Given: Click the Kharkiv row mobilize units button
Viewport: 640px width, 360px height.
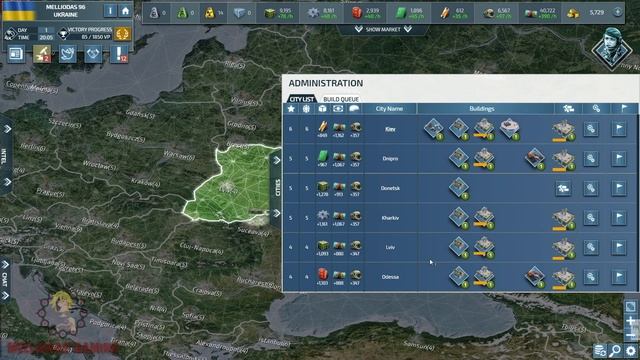Looking at the screenshot, I should [x=591, y=218].
